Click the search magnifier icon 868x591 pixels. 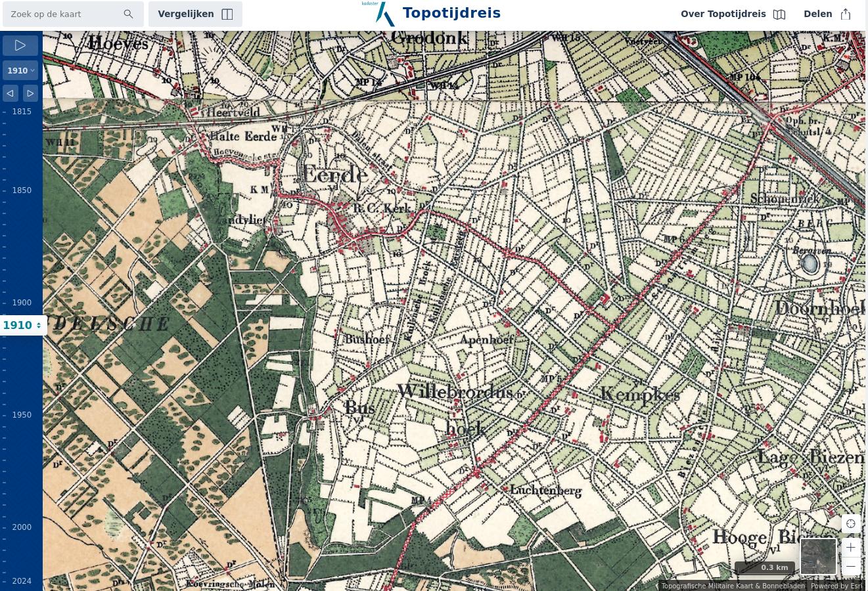pos(128,14)
